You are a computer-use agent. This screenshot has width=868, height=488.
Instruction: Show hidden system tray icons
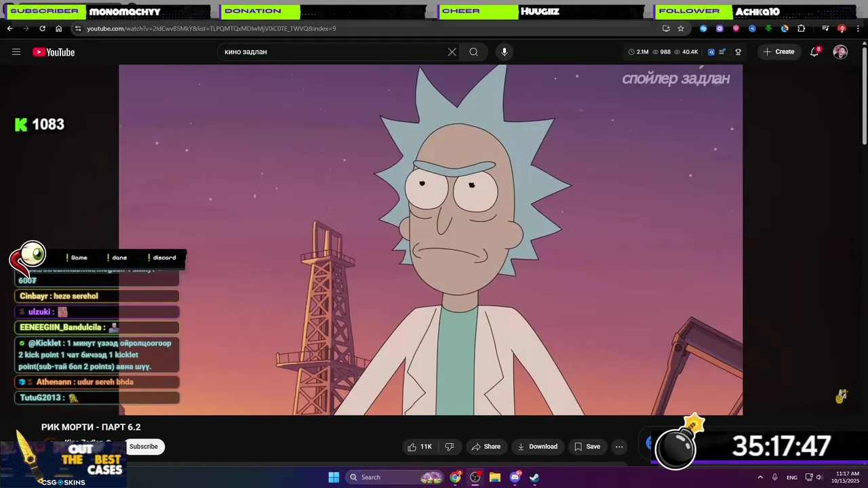(760, 477)
